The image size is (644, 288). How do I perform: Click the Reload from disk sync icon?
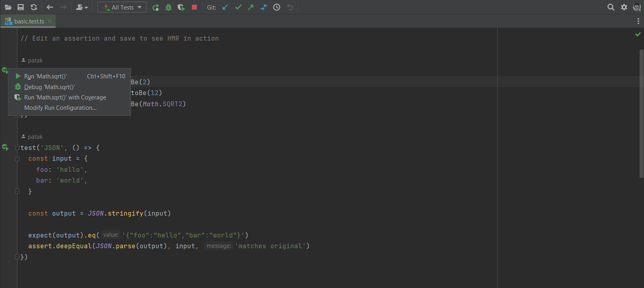[x=34, y=7]
